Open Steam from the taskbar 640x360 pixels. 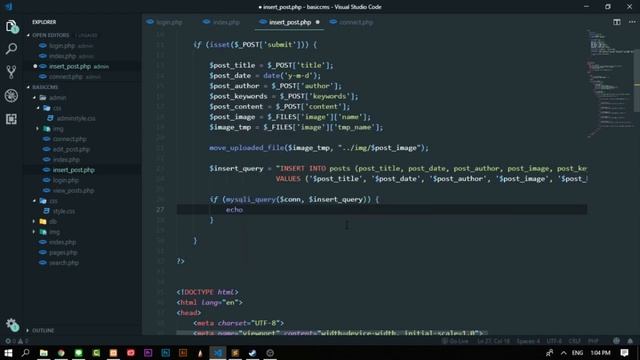click(x=252, y=353)
